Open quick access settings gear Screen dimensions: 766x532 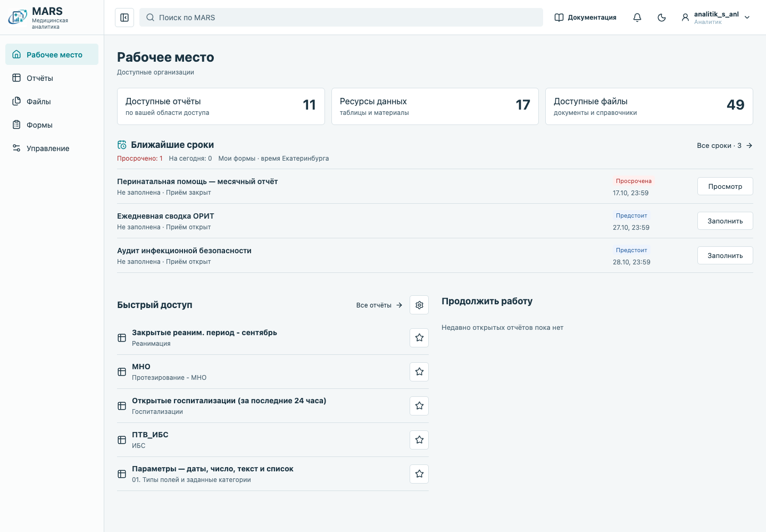pos(419,305)
